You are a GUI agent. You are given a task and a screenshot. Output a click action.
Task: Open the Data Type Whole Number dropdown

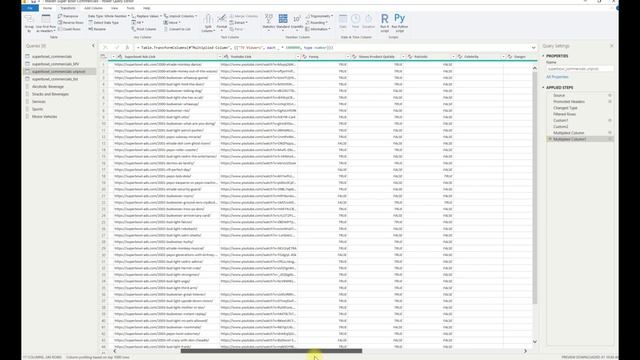pos(109,16)
